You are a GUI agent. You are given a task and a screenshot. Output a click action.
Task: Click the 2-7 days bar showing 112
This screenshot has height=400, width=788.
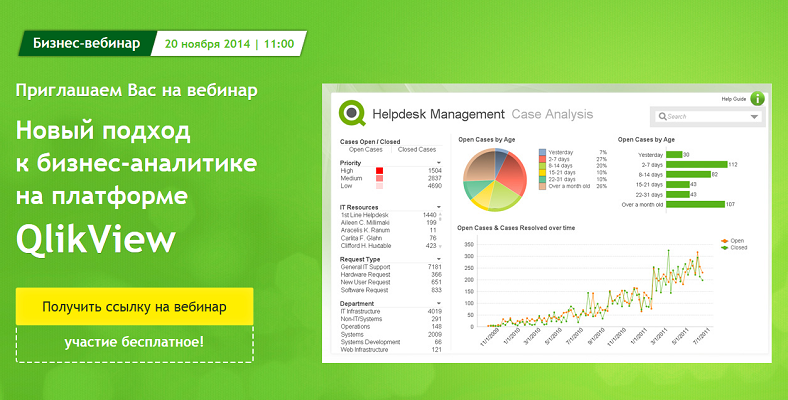[697, 164]
